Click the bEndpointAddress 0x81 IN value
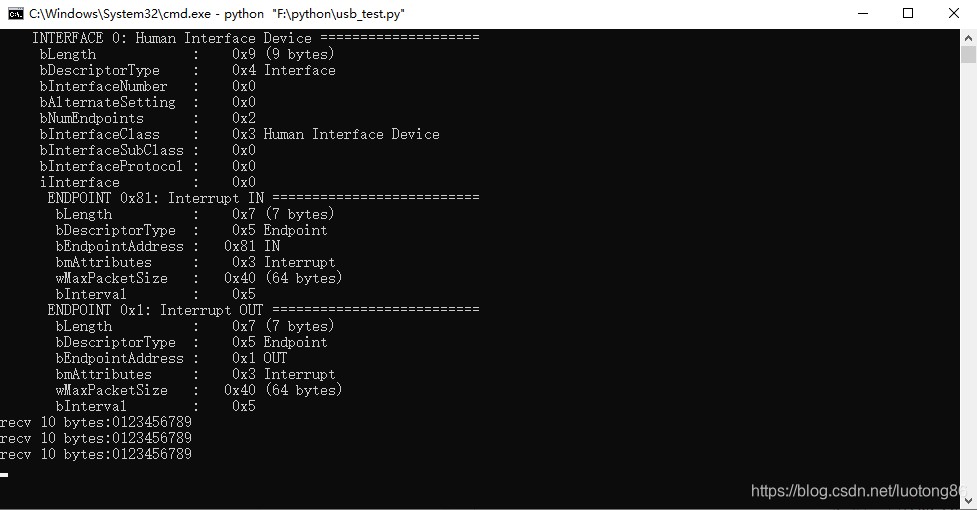This screenshot has width=977, height=510. [252, 246]
